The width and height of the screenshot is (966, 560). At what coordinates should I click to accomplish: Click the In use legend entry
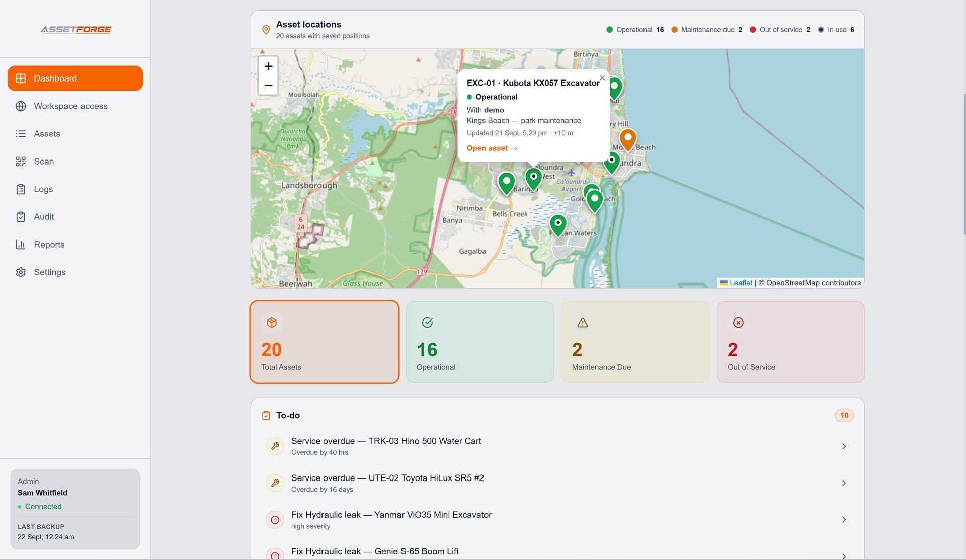click(x=836, y=30)
